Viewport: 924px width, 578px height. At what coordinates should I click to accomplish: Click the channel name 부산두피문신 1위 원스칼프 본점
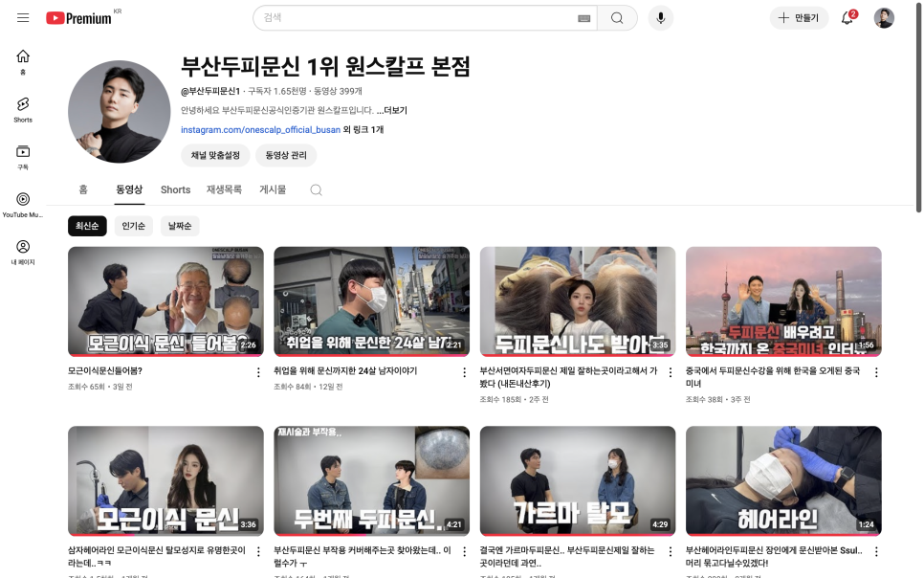pos(325,66)
